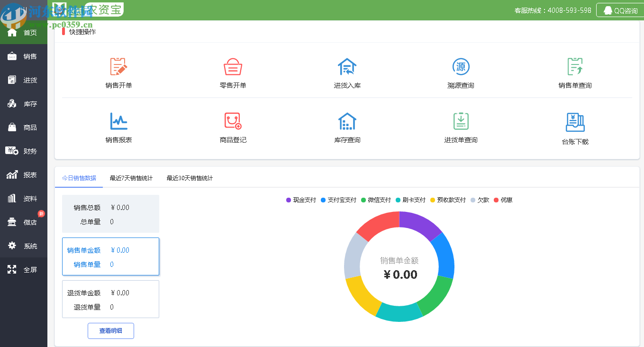Screen dimensions: 644x347
Task: Click the red donut chart segment
Action: click(x=379, y=224)
